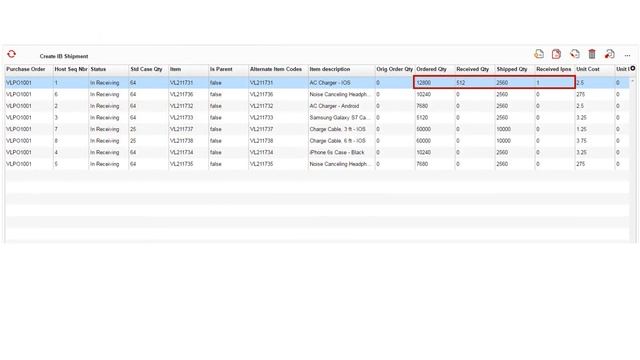Select the Samsung Galaxy S7 Ca... row
The width and height of the screenshot is (640, 360).
coord(317,118)
